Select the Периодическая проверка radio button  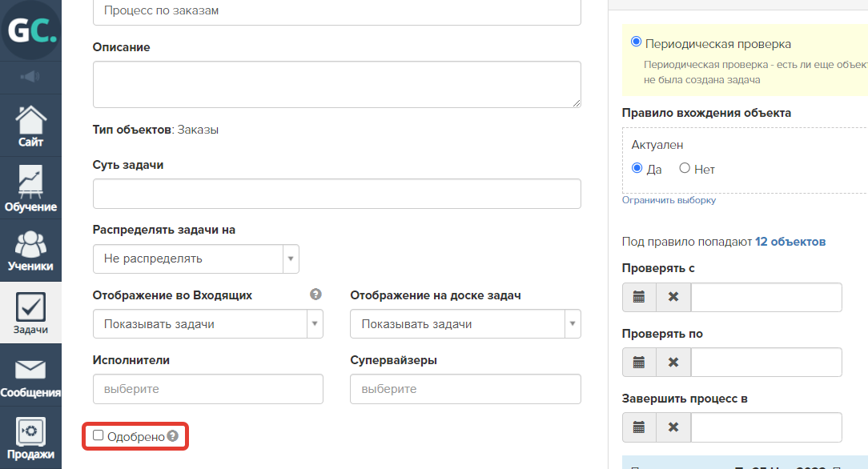coord(637,42)
